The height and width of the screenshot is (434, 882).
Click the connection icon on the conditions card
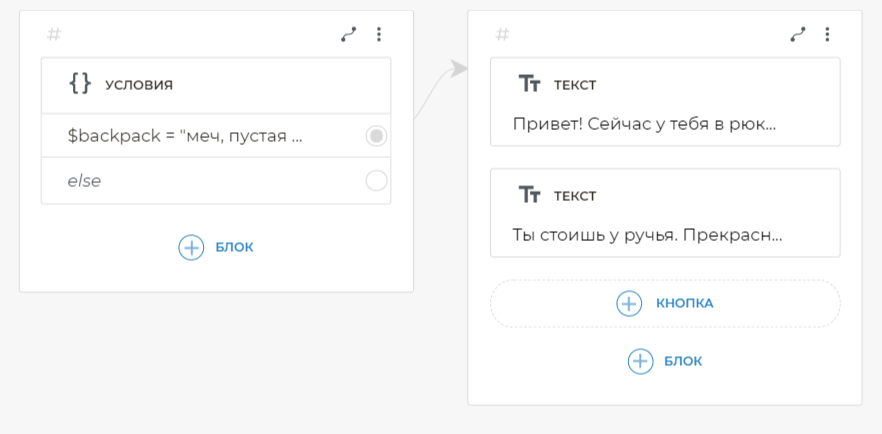pos(348,34)
